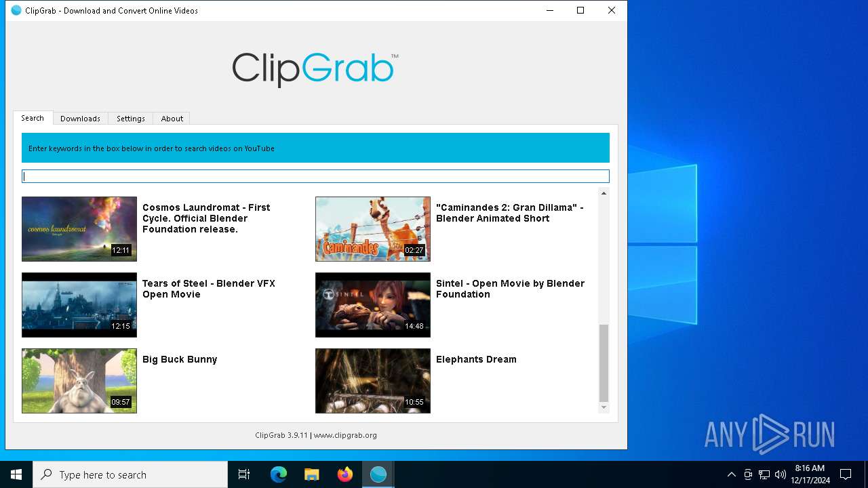Maximize the ClipGrab window
This screenshot has width=868, height=488.
(580, 11)
